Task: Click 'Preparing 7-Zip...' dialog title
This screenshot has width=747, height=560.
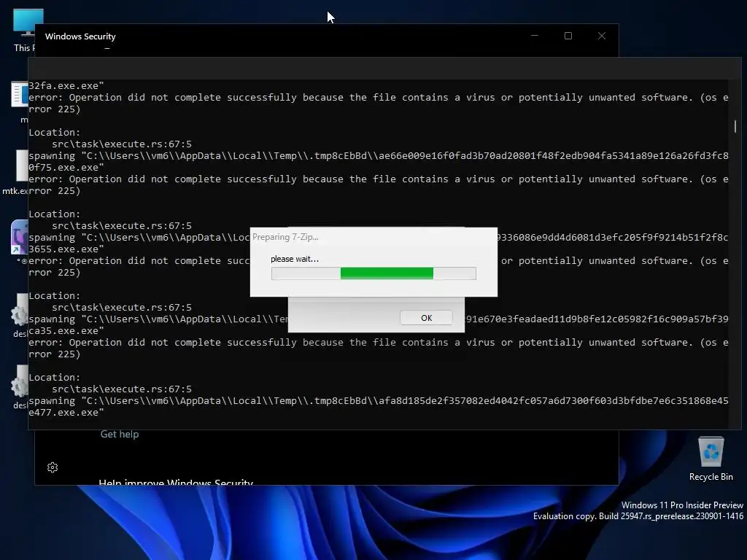Action: click(x=285, y=237)
